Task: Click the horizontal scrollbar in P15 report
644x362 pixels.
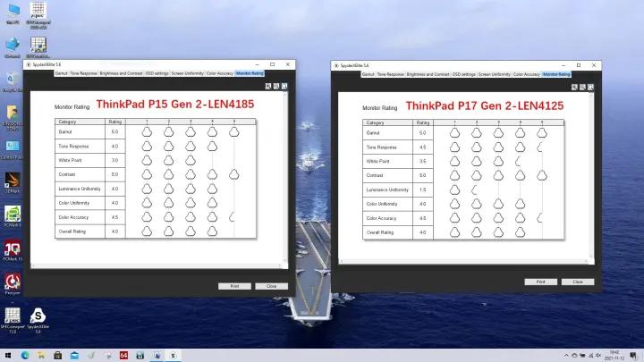Action: [x=157, y=266]
